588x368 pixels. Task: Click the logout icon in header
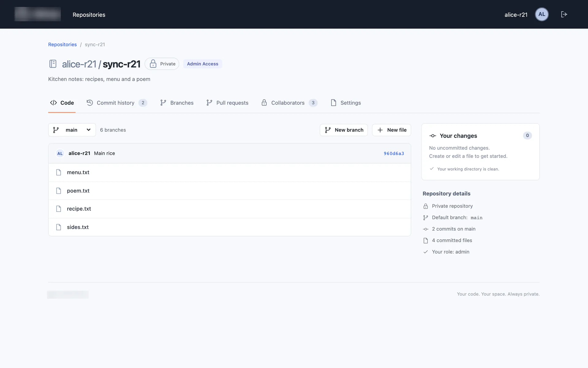coord(564,14)
